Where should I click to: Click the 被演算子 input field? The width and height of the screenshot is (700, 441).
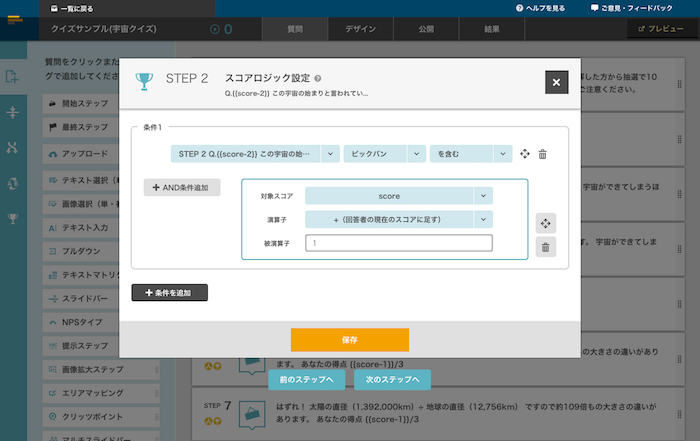[398, 243]
